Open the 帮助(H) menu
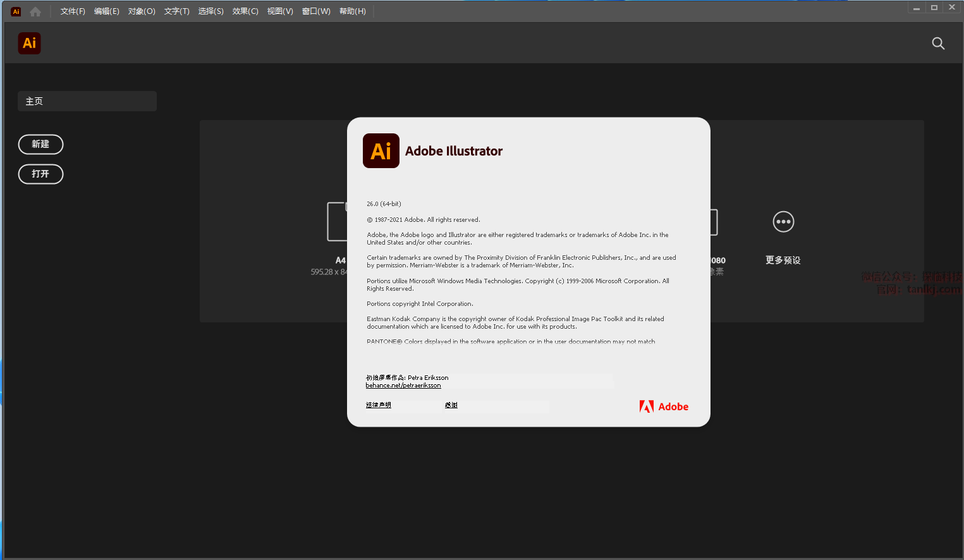Screen dimensions: 964x560 pos(353,11)
